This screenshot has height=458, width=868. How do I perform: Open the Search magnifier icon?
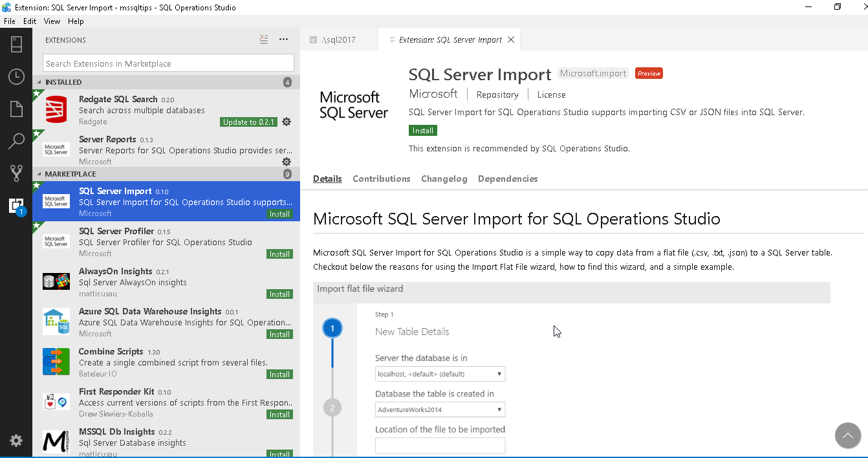tap(16, 141)
